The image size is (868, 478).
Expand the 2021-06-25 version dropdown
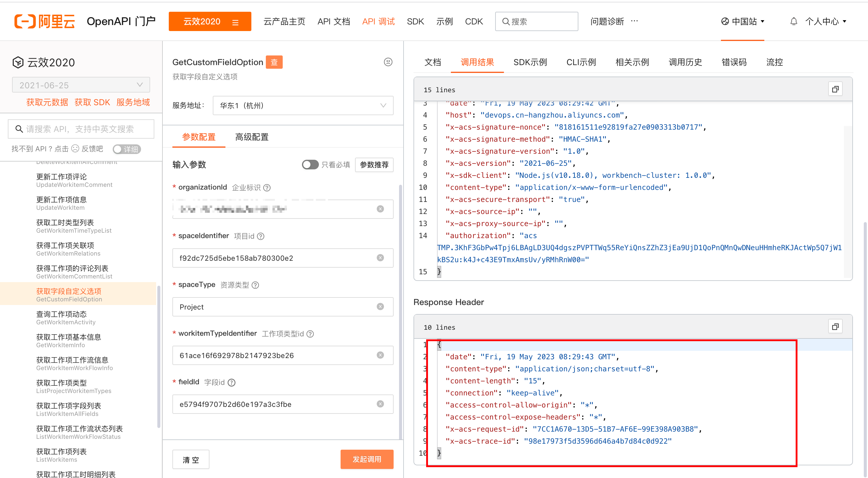pos(81,85)
